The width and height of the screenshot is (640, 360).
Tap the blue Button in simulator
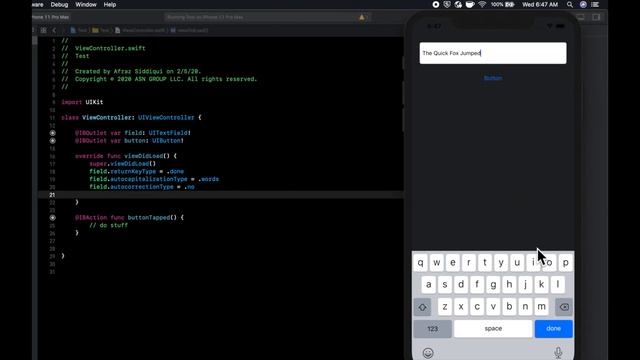click(493, 78)
